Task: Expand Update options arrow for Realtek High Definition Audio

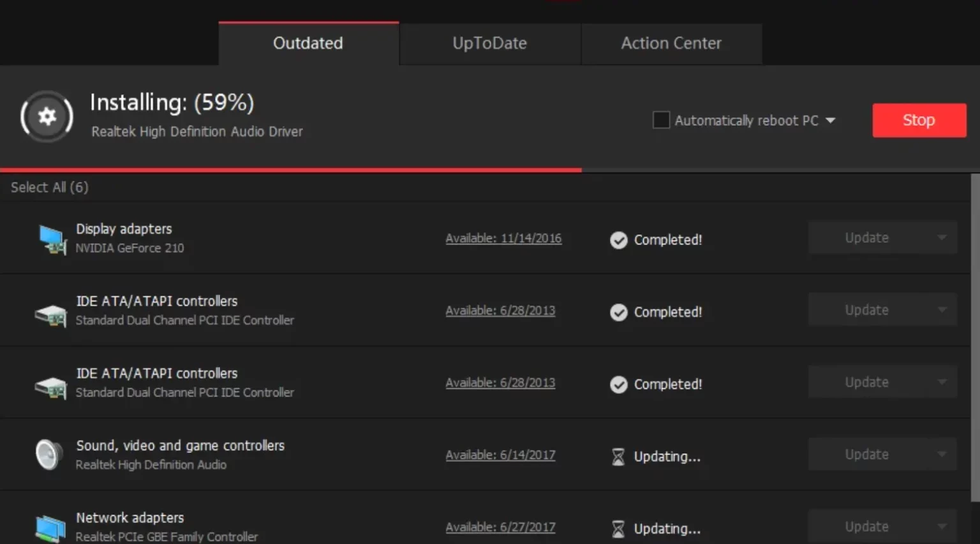Action: pos(942,454)
